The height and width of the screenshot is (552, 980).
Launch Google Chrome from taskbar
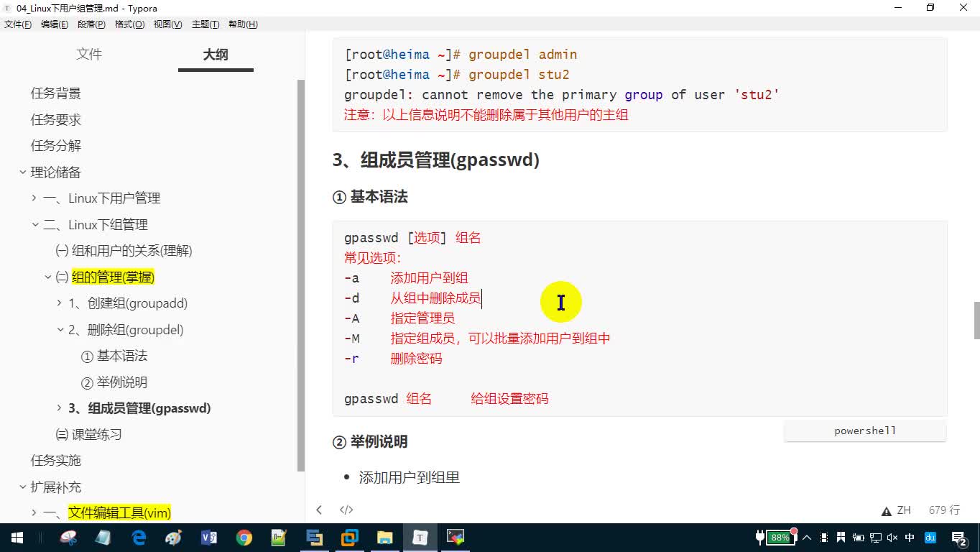click(244, 538)
